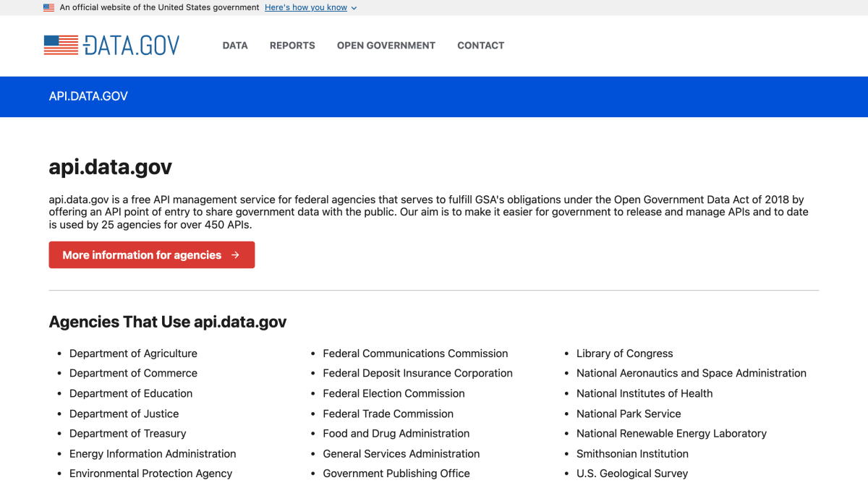The width and height of the screenshot is (868, 488).
Task: Click the chevron beside "Here's how you know"
Action: point(354,8)
